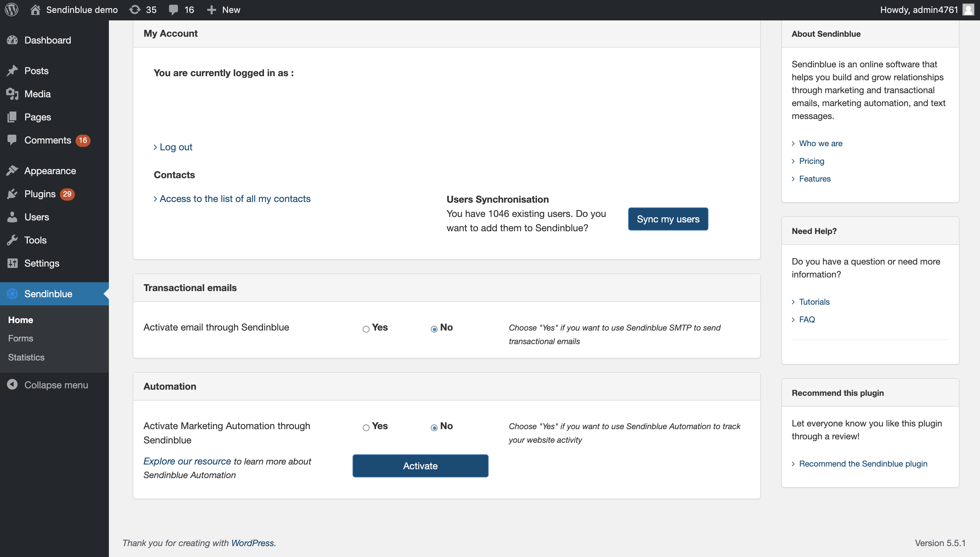
Task: Select Yes for Activate email through Sendinblue
Action: coord(366,329)
